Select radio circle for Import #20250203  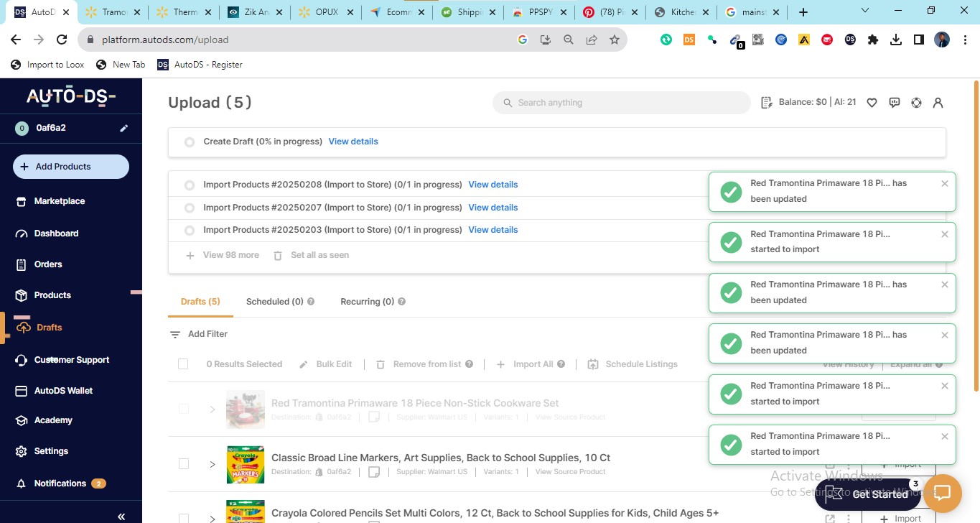point(190,231)
